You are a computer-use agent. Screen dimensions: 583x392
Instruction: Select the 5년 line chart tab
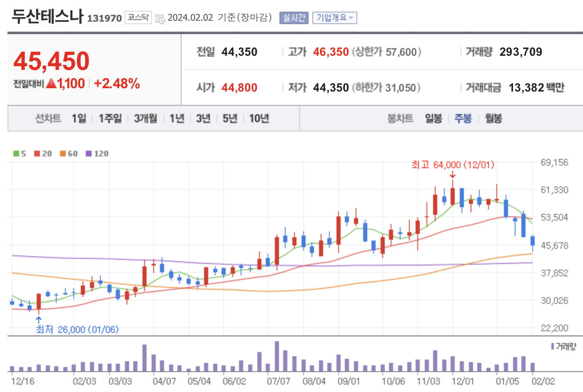tap(230, 119)
